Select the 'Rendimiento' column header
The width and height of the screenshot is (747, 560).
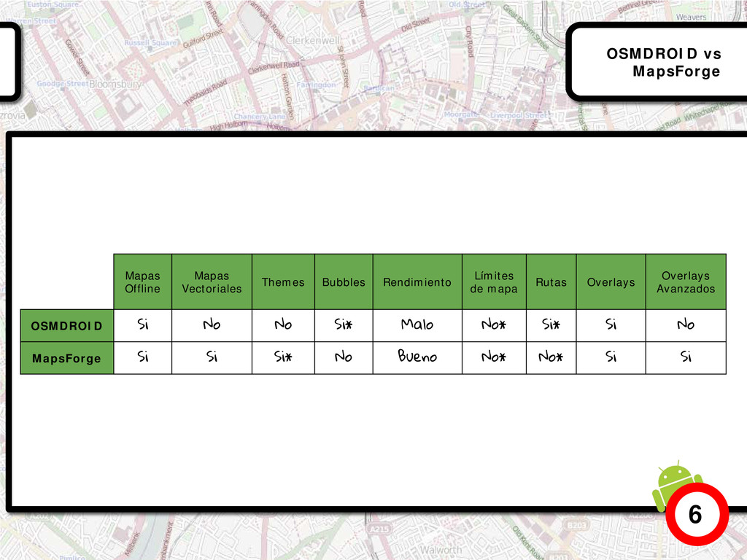point(417,282)
